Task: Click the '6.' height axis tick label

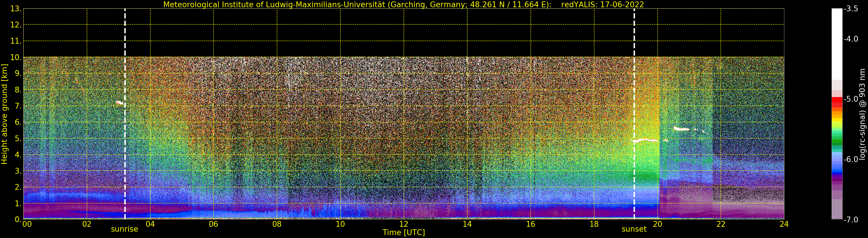Action: (18, 122)
